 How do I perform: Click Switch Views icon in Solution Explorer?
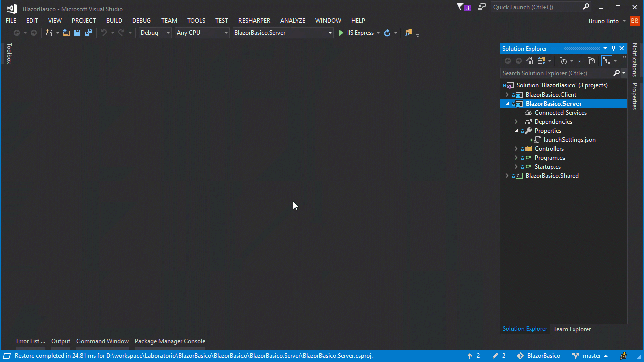pos(541,61)
